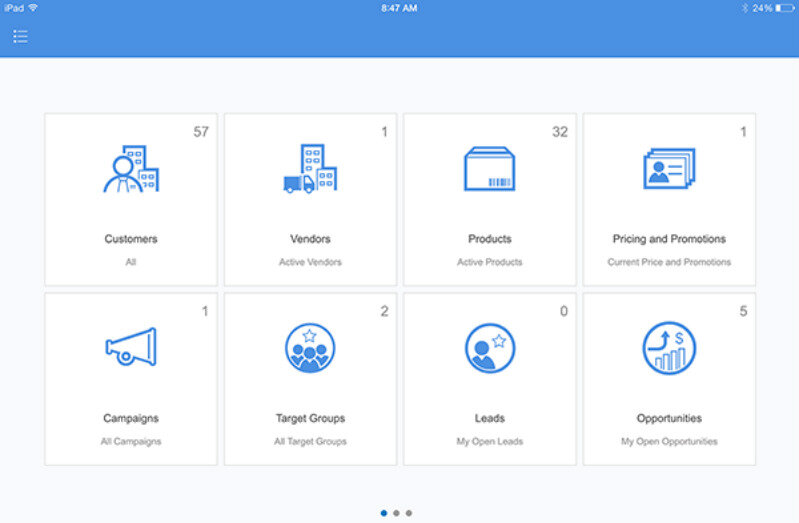Tap the Opportunities growth chart icon
The width and height of the screenshot is (799, 523).
coord(669,348)
